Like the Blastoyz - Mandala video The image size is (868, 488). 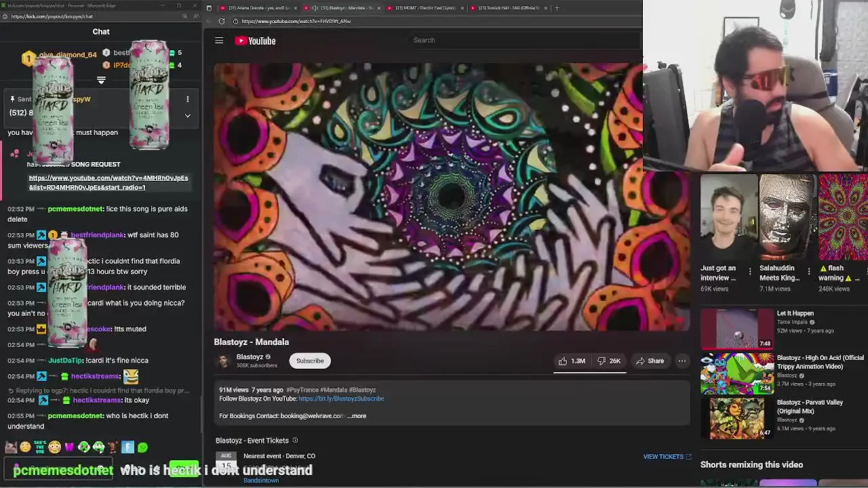coord(572,361)
